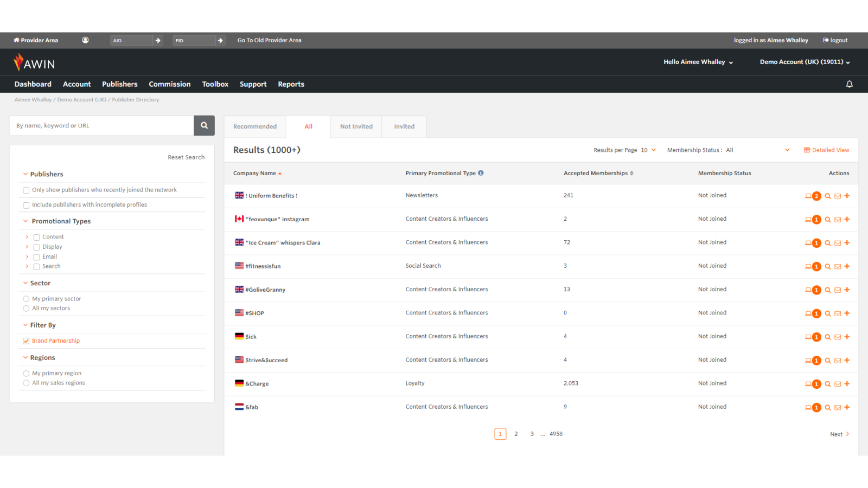Uncheck the Brand Partnership filter
Screen dimensions: 868x488
coord(26,341)
